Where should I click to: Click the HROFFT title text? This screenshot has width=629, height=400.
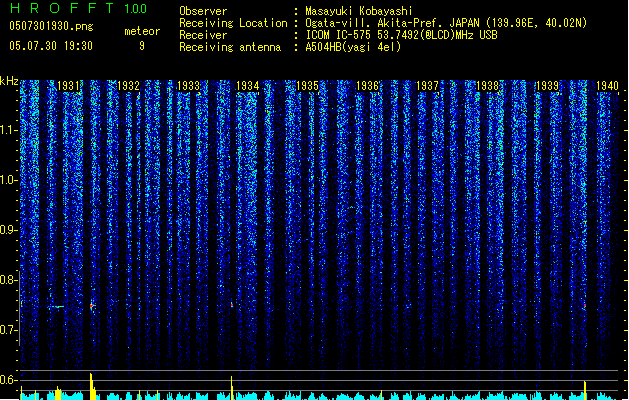click(x=62, y=8)
